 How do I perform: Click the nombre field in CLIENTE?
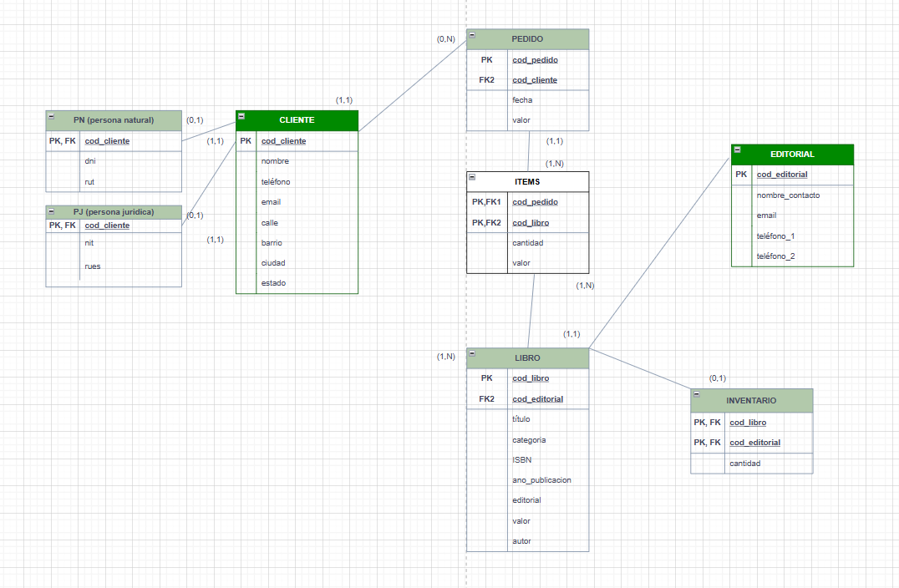[x=275, y=161]
